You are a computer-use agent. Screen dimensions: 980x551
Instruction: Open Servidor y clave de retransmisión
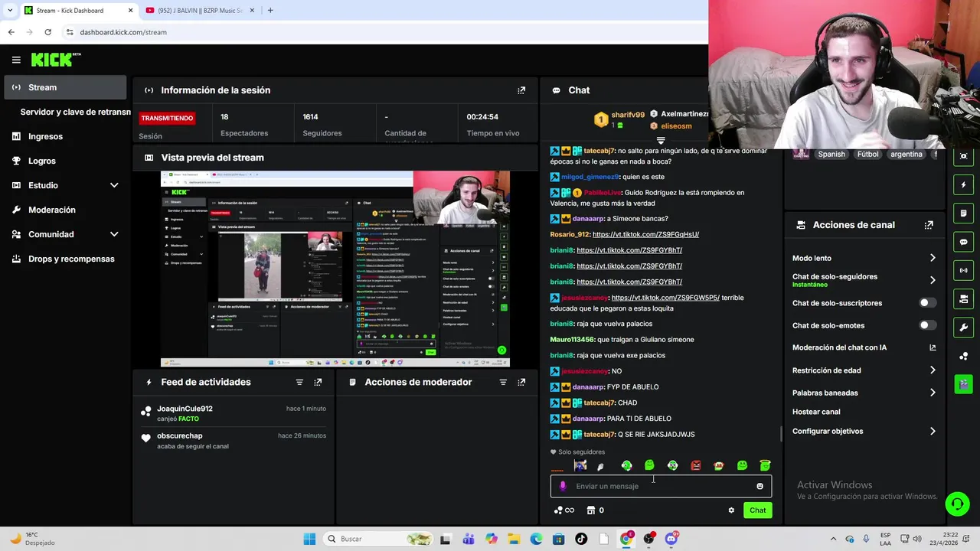pos(75,112)
